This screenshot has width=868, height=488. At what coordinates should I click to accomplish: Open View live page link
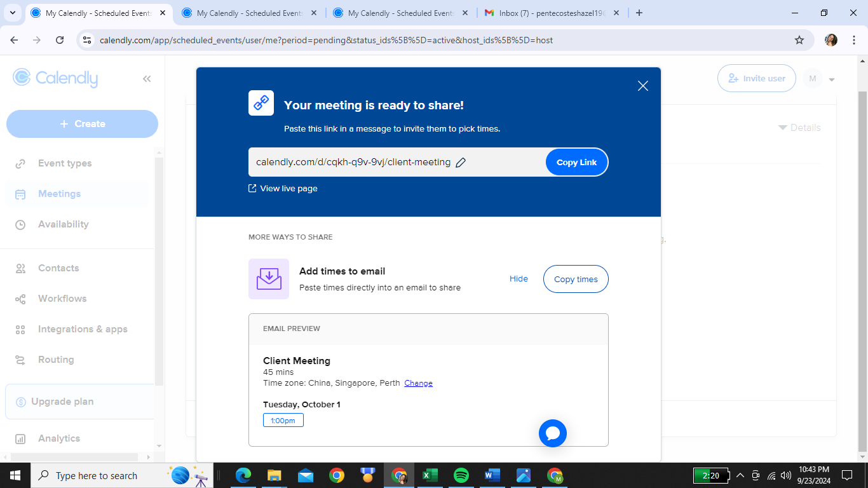pos(283,189)
